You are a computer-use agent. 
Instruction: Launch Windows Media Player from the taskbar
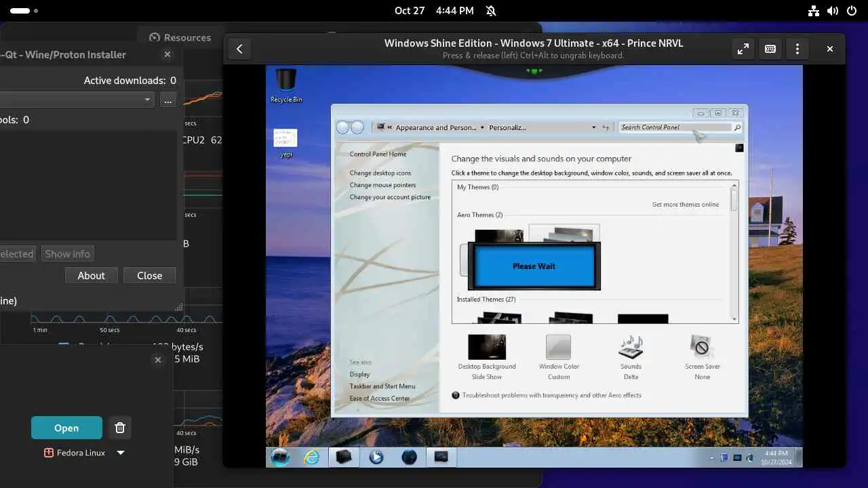tap(376, 457)
